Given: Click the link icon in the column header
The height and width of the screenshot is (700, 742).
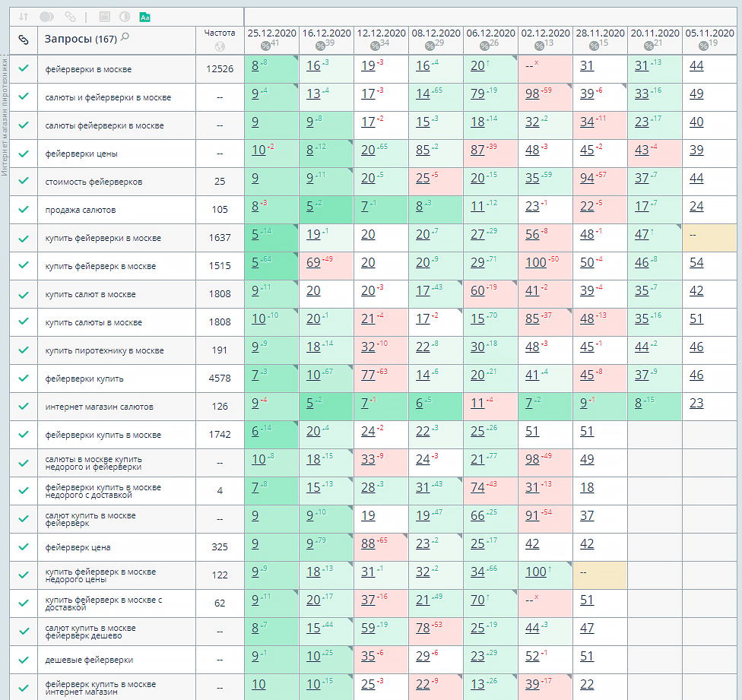Looking at the screenshot, I should (24, 40).
